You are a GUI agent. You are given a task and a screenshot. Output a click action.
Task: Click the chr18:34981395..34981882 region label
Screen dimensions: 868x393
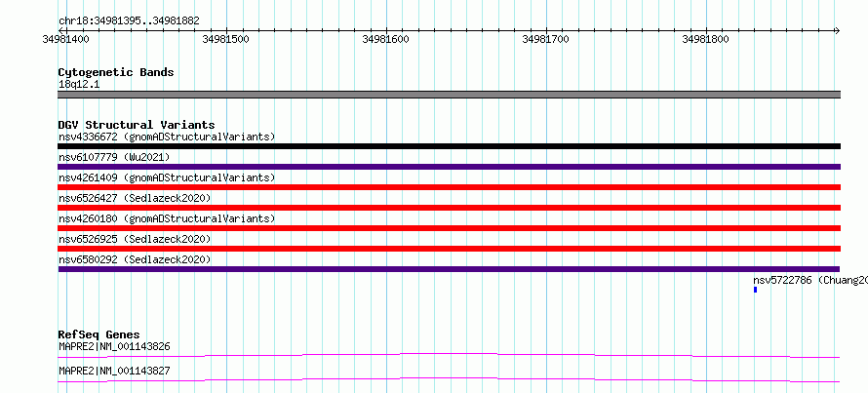[x=129, y=21]
